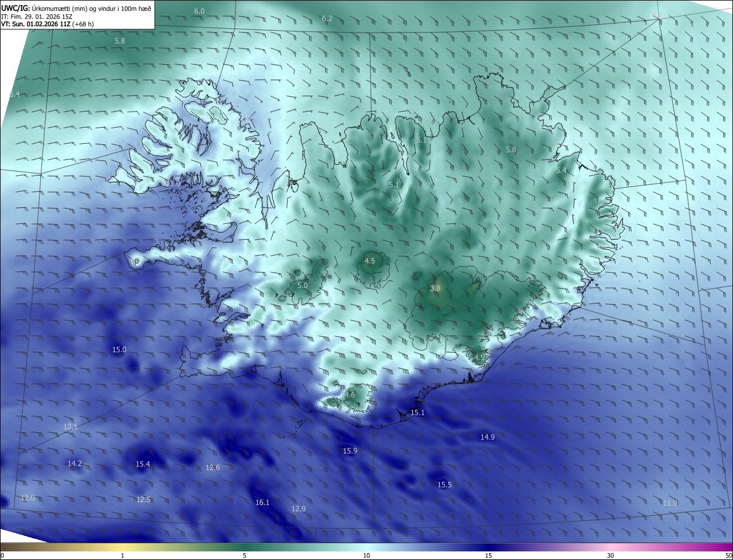The image size is (733, 560).
Task: Click the 12.6 value label
Action: coord(212,468)
